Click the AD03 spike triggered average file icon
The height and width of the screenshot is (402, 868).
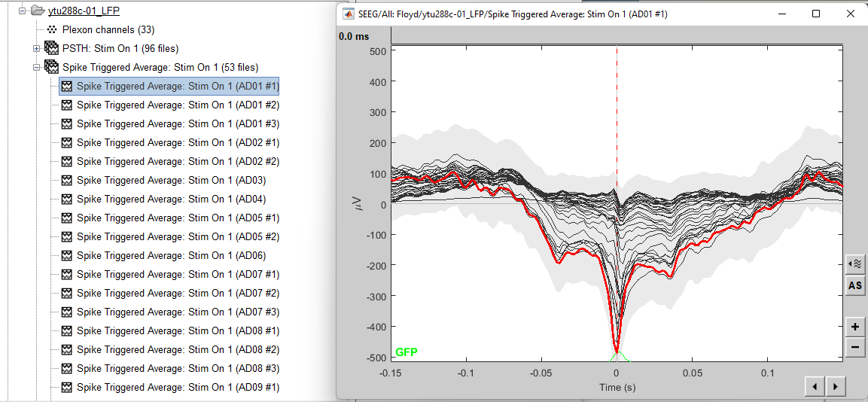tap(66, 180)
